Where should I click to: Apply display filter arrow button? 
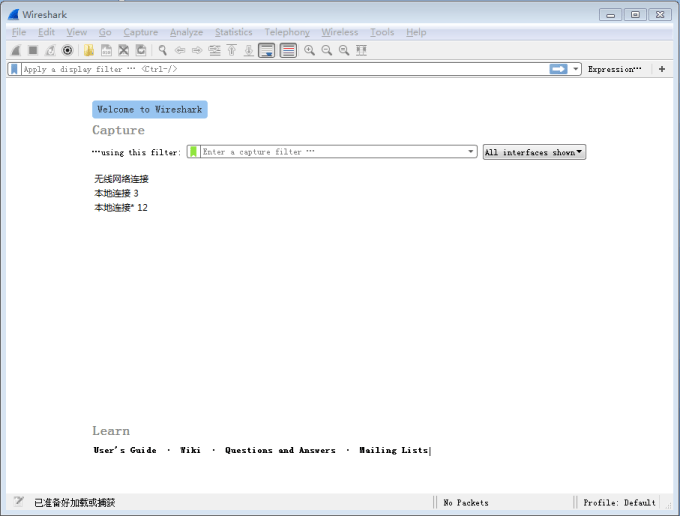coord(558,69)
